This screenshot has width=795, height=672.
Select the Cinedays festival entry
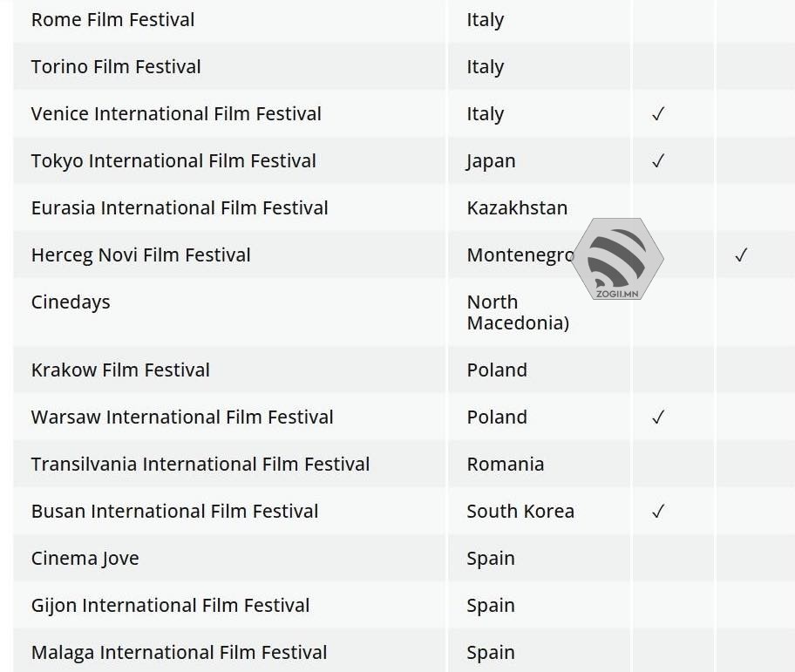click(x=71, y=302)
